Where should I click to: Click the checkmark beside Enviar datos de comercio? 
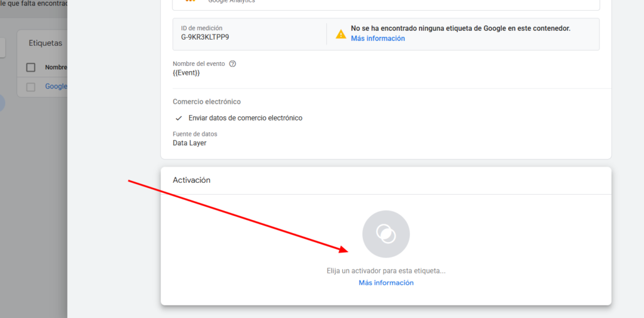pos(179,118)
